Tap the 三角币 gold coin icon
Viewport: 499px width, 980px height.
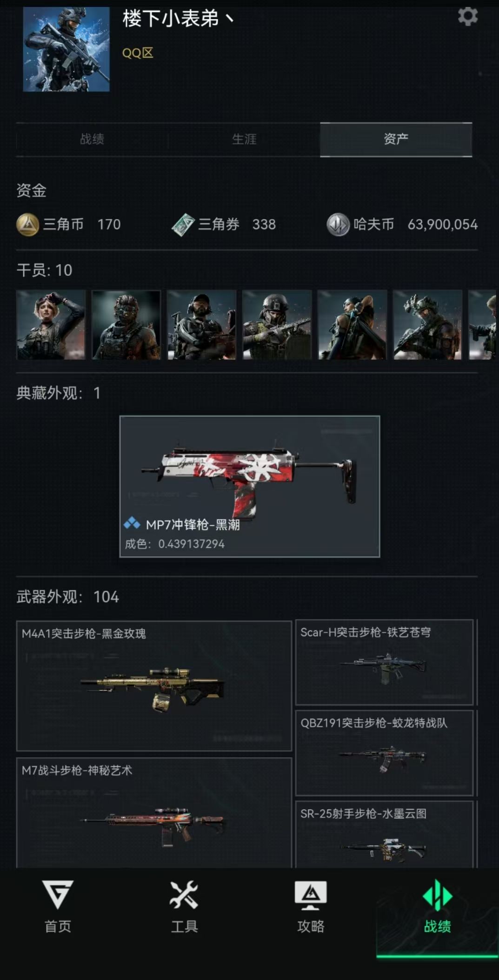pos(27,225)
